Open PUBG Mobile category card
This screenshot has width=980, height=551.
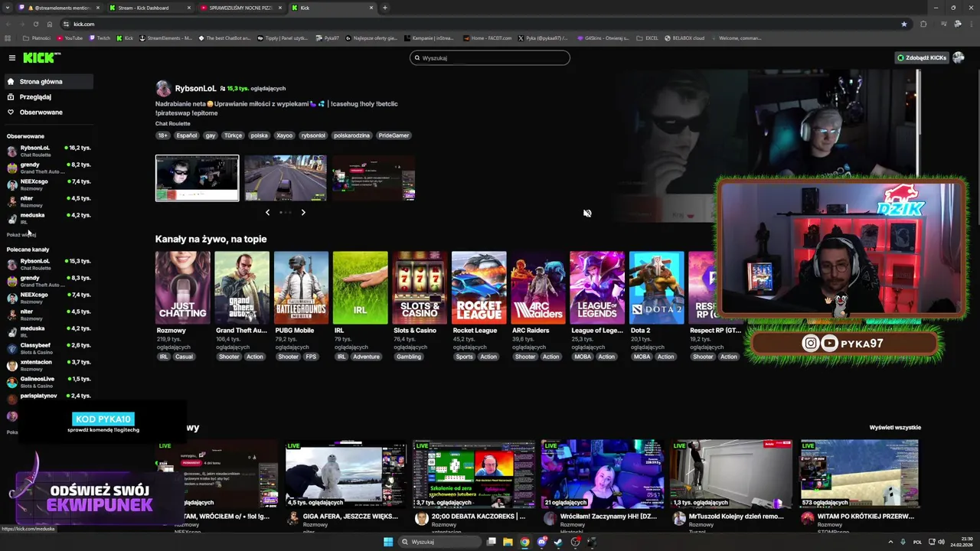(301, 288)
